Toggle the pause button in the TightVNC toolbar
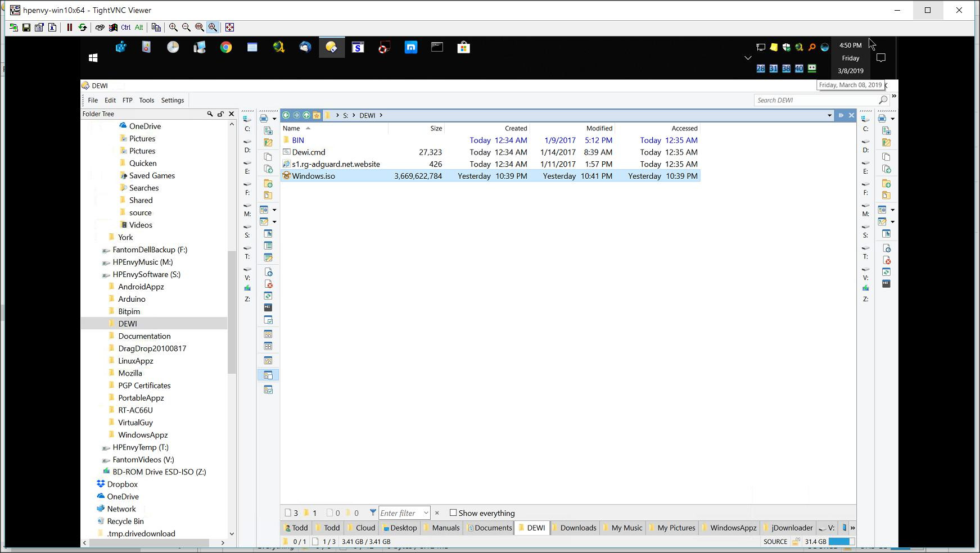 pos(70,28)
